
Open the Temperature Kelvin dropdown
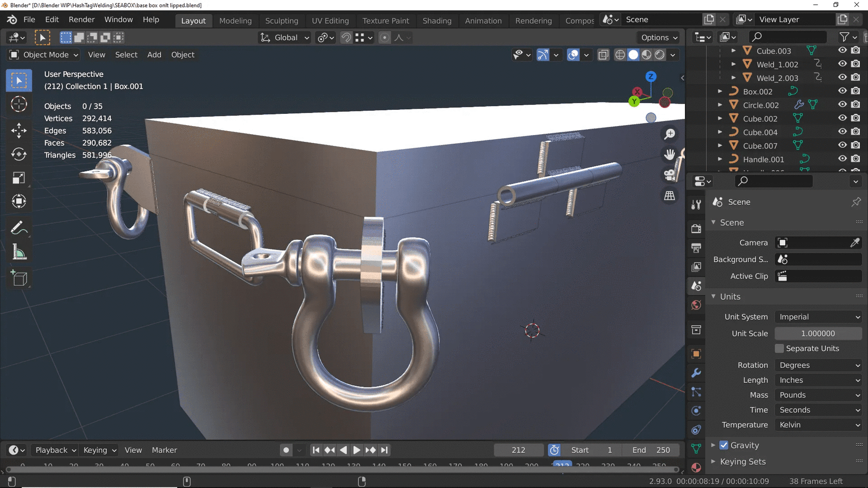[x=818, y=425]
